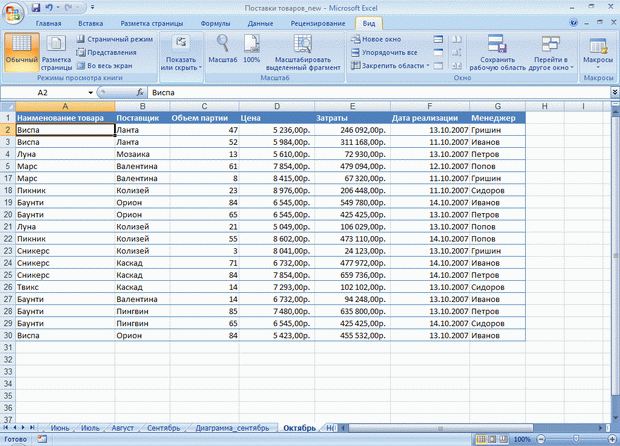
Task: Open the Формулы ribbon tab
Action: (x=215, y=23)
